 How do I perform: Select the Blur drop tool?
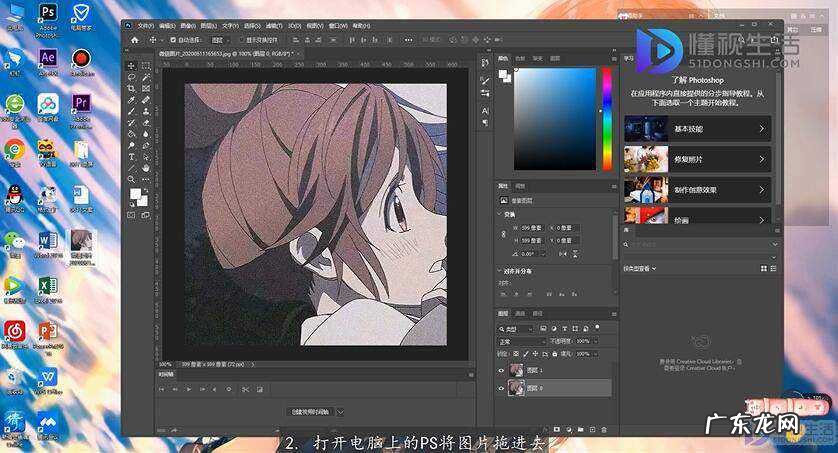click(x=146, y=134)
